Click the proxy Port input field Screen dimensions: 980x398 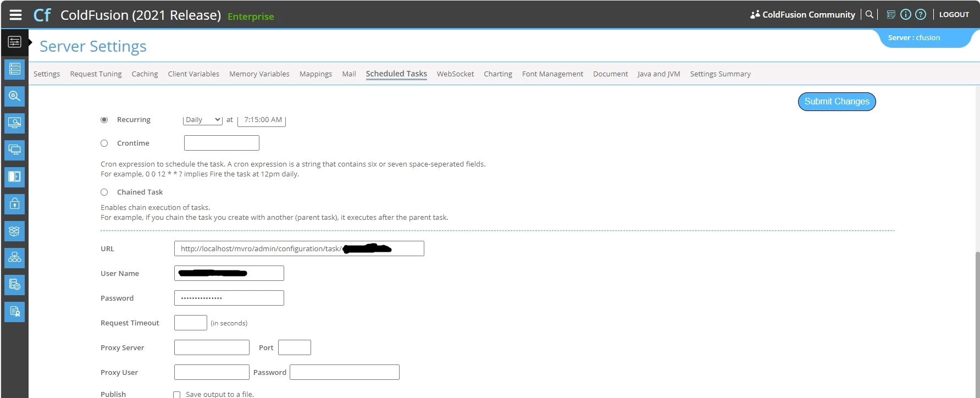[295, 347]
